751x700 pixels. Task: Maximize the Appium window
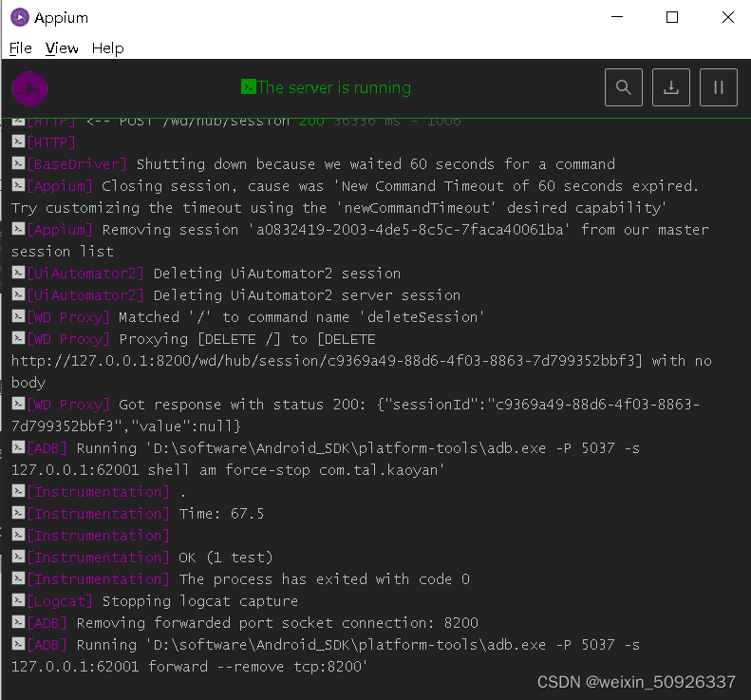(672, 17)
